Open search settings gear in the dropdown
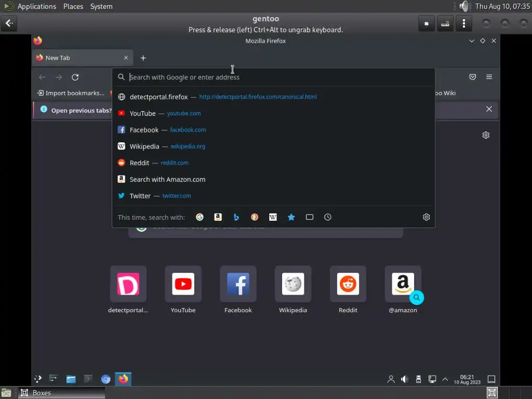 tap(426, 217)
